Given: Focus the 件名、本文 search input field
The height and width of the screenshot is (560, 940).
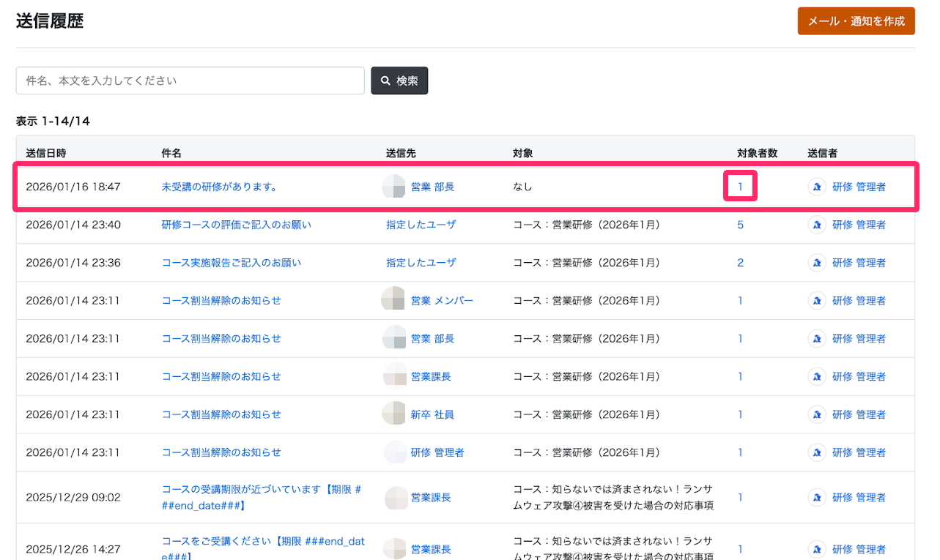Looking at the screenshot, I should click(190, 81).
